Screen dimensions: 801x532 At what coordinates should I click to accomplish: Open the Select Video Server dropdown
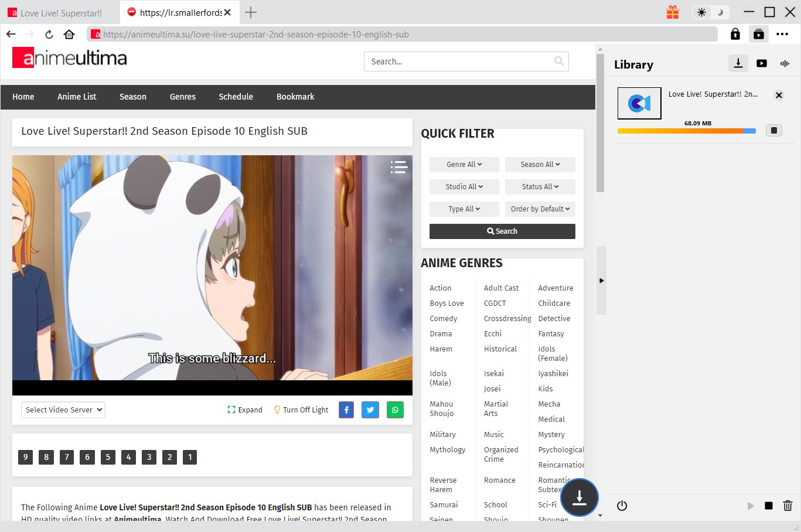point(63,410)
